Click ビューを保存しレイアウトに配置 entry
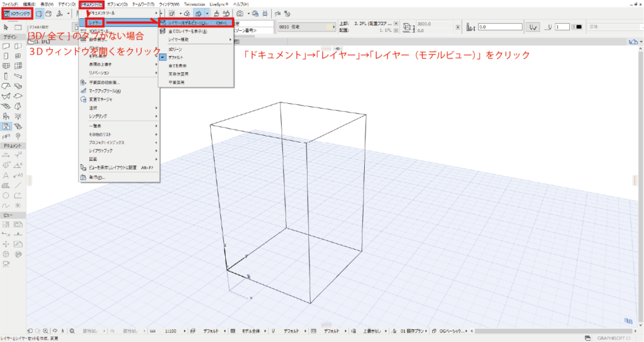The width and height of the screenshot is (644, 342). click(x=119, y=167)
